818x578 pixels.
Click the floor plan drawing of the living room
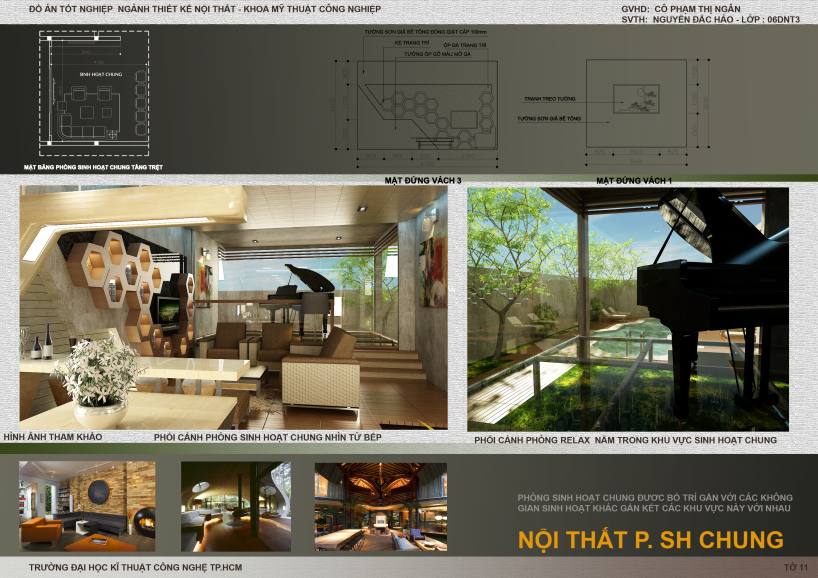(95, 92)
